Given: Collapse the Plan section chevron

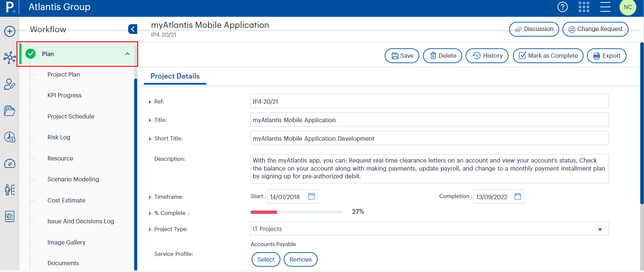Looking at the screenshot, I should coord(127,54).
